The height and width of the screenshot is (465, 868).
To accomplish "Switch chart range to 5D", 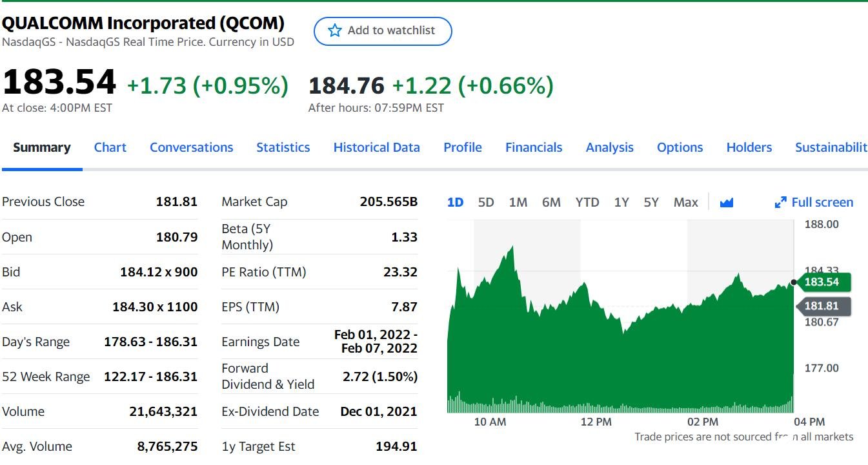I will tap(486, 202).
